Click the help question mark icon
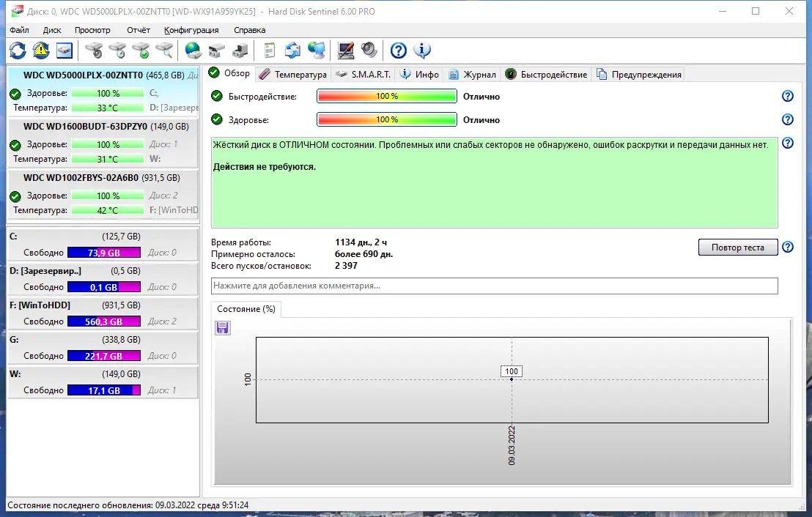Viewport: 812px width, 517px height. click(x=398, y=50)
